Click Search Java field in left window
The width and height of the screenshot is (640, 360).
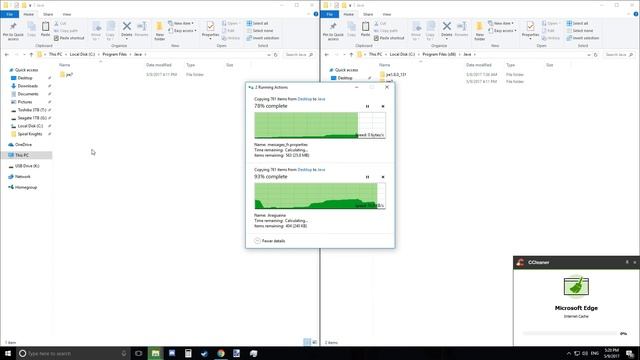pos(299,54)
